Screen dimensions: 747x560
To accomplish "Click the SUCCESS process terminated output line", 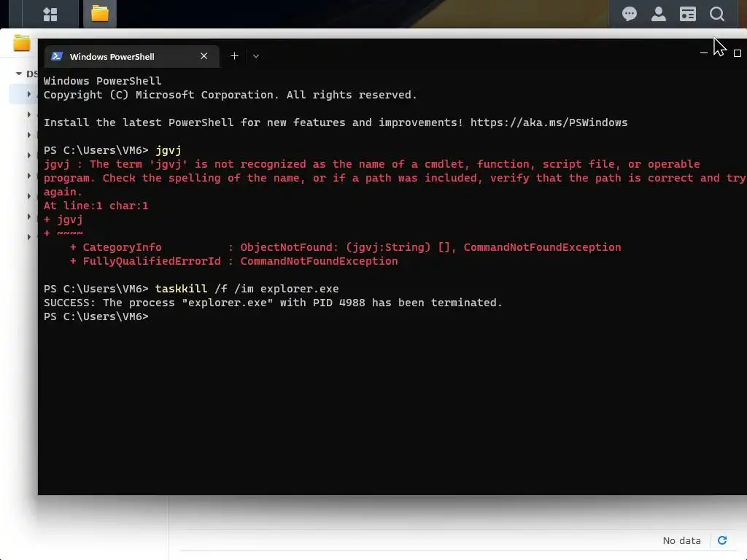I will coord(273,303).
